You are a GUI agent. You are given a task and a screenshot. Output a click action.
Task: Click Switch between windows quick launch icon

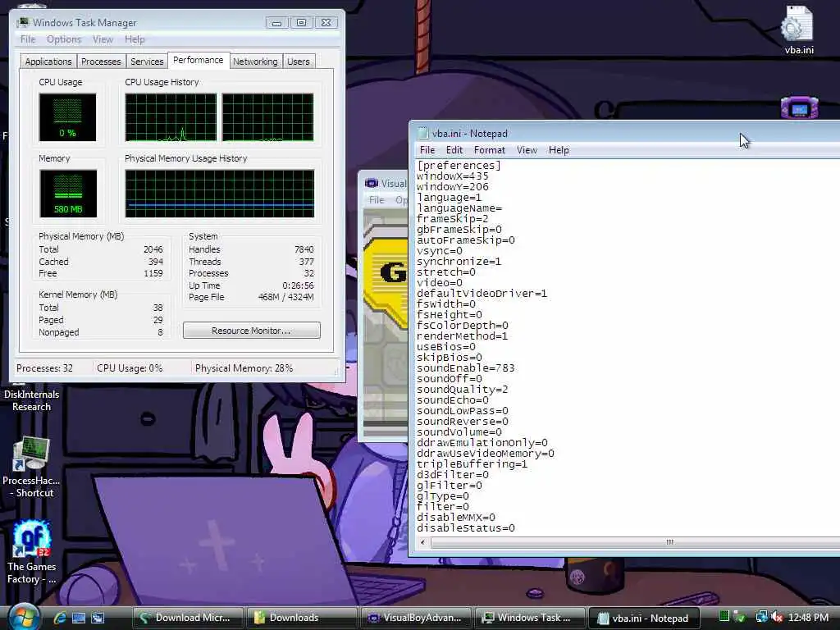(98, 618)
